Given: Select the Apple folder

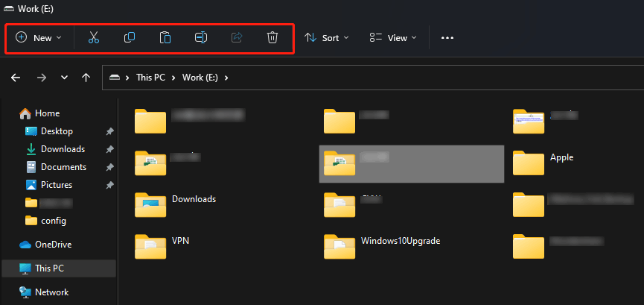Looking at the screenshot, I should pos(543,163).
